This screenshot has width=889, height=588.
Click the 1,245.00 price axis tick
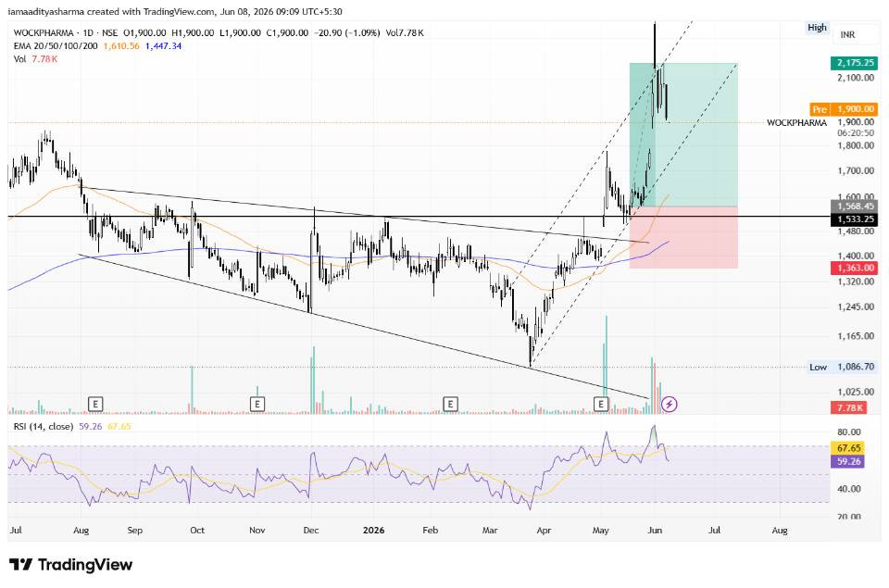(856, 307)
